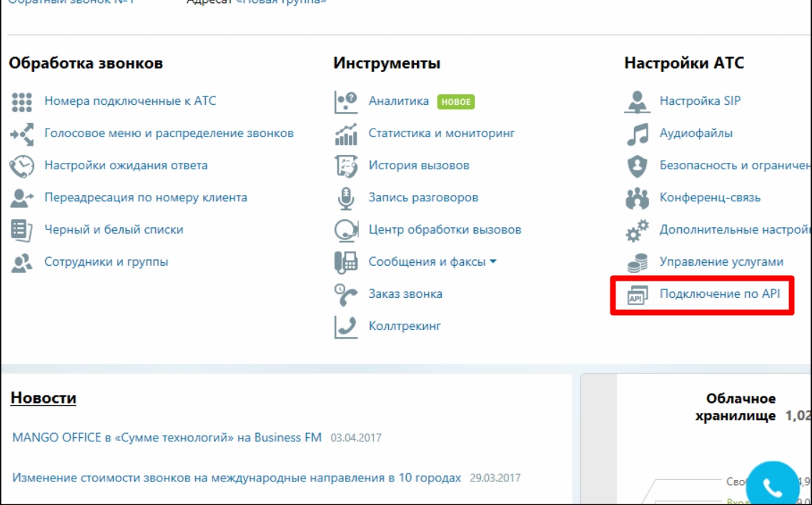Expand the Сообщения и факсы dropdown arrow

point(493,262)
